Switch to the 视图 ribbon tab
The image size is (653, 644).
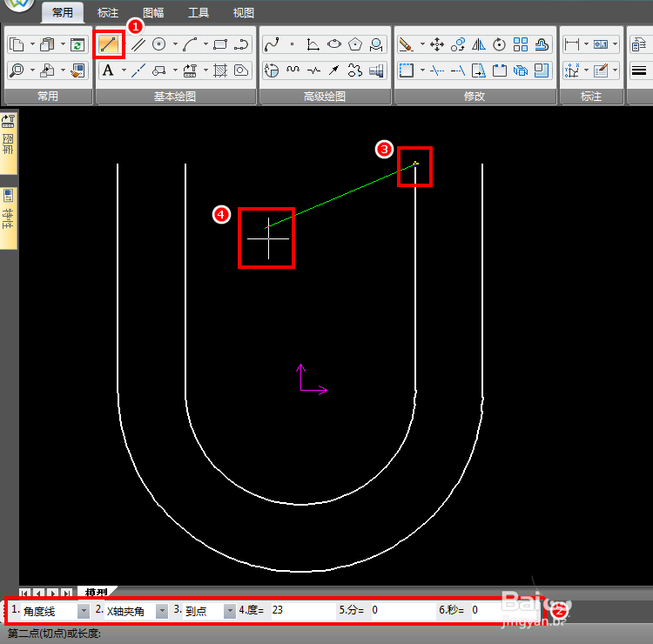(243, 13)
